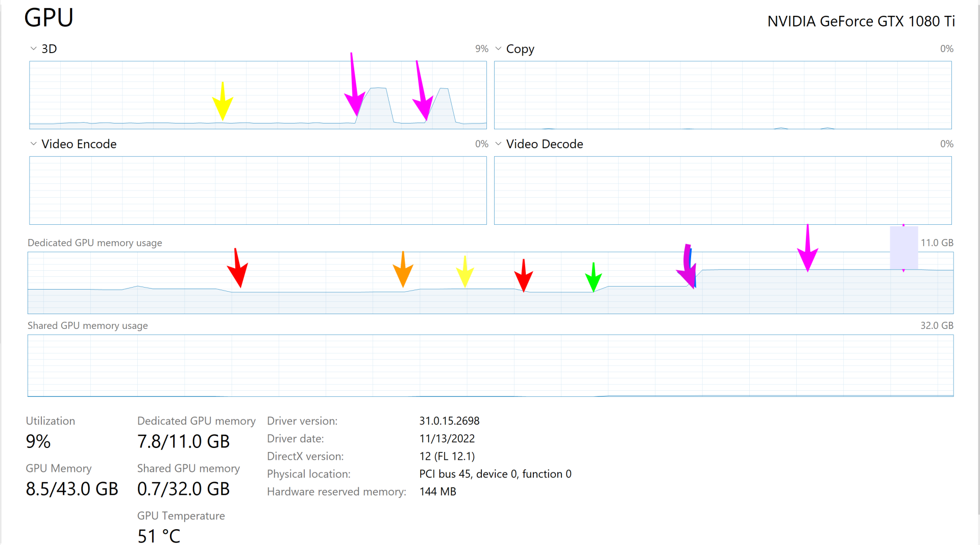The image size is (980, 545).
Task: Click the NVIDIA GeForce GTX 1080 Ti label
Action: [x=861, y=21]
